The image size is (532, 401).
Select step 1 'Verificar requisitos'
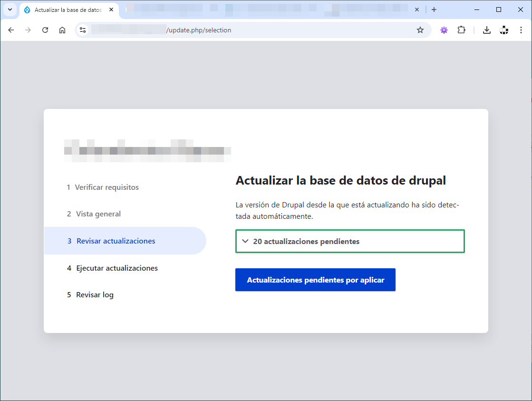103,187
